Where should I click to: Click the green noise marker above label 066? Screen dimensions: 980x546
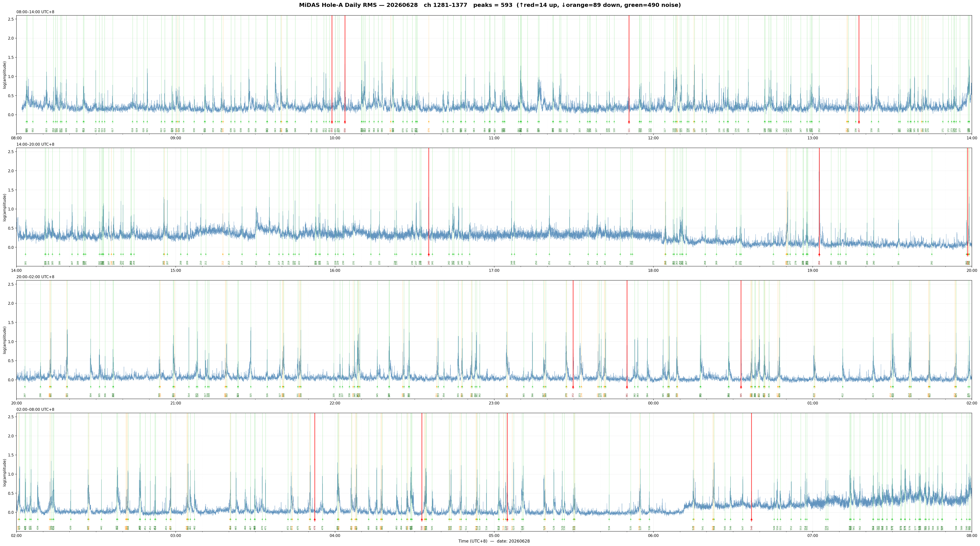[382, 122]
